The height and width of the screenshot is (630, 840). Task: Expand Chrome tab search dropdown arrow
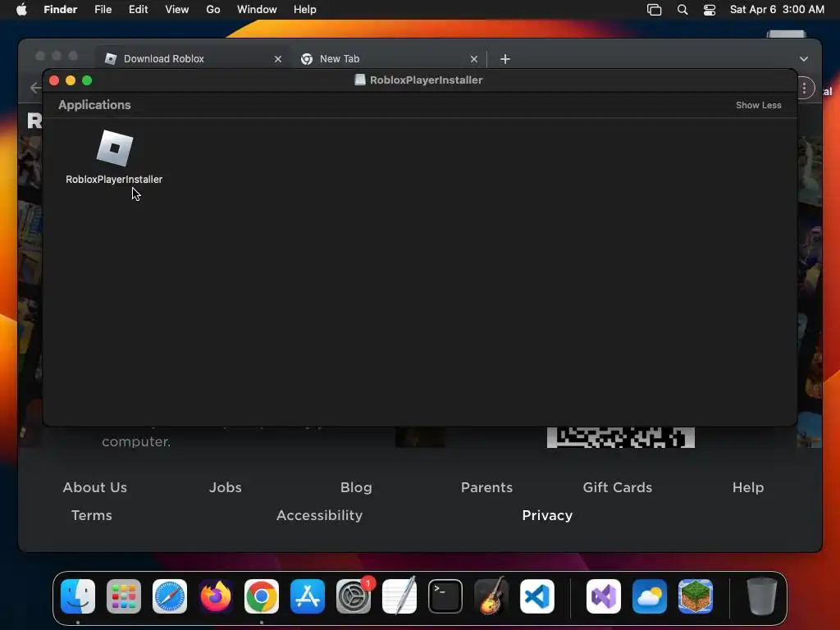click(804, 59)
